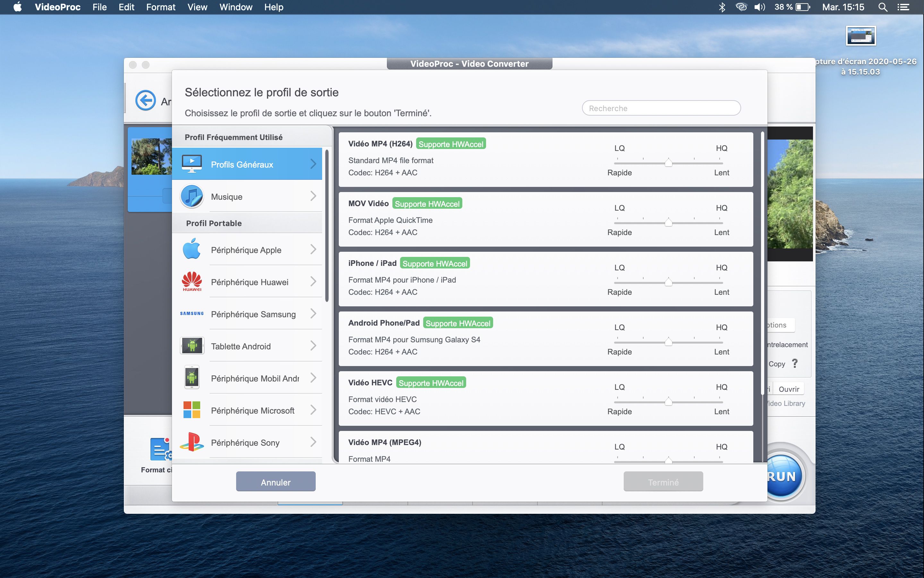924x578 pixels.
Task: Open the Notification Center list icon
Action: (x=903, y=7)
